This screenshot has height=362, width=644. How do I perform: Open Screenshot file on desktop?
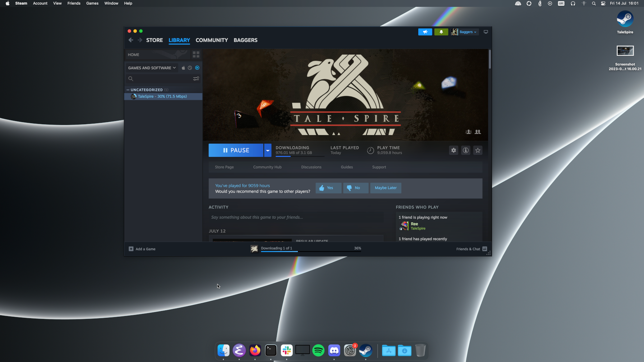(x=625, y=58)
